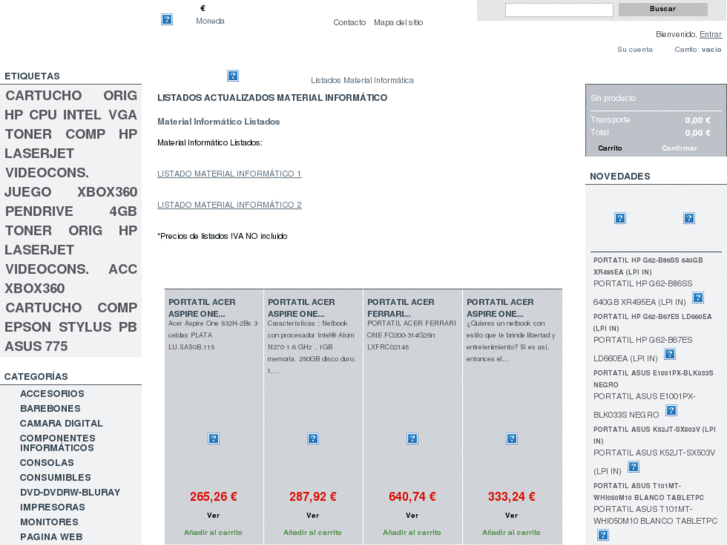Open COMPONENTES INFORMÁTICOS category
This screenshot has width=727, height=545.
tap(57, 443)
